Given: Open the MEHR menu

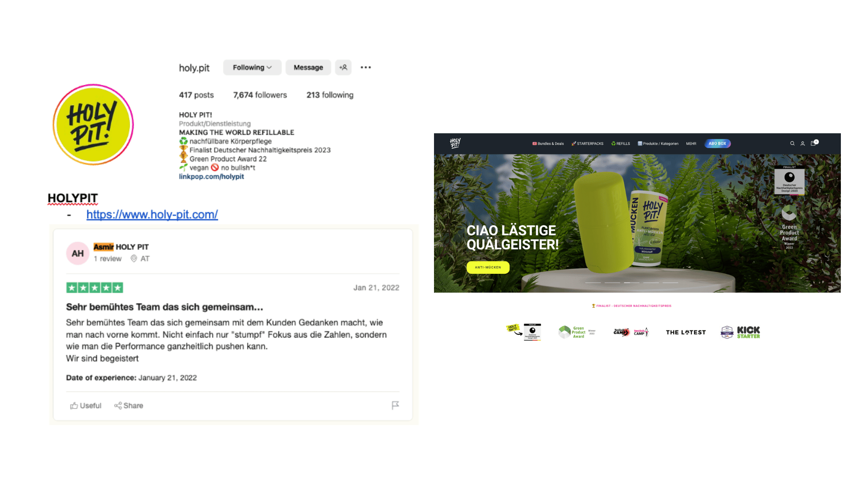Looking at the screenshot, I should click(x=691, y=144).
